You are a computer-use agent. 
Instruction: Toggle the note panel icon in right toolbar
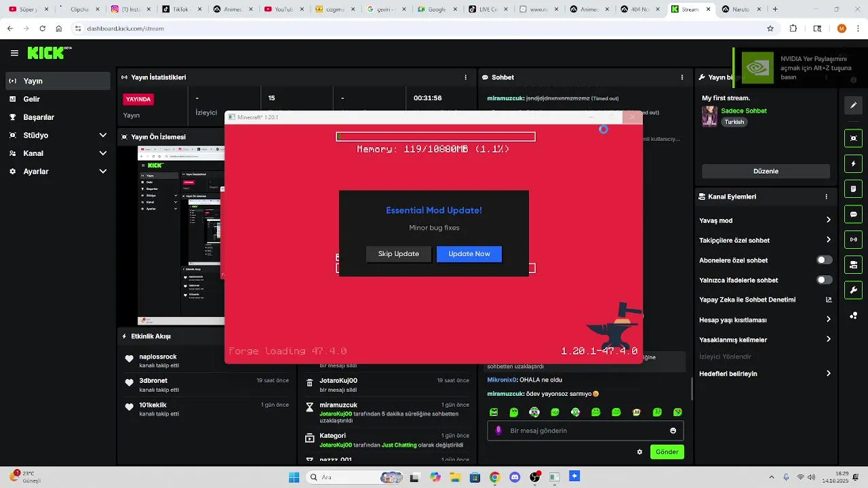(x=853, y=189)
